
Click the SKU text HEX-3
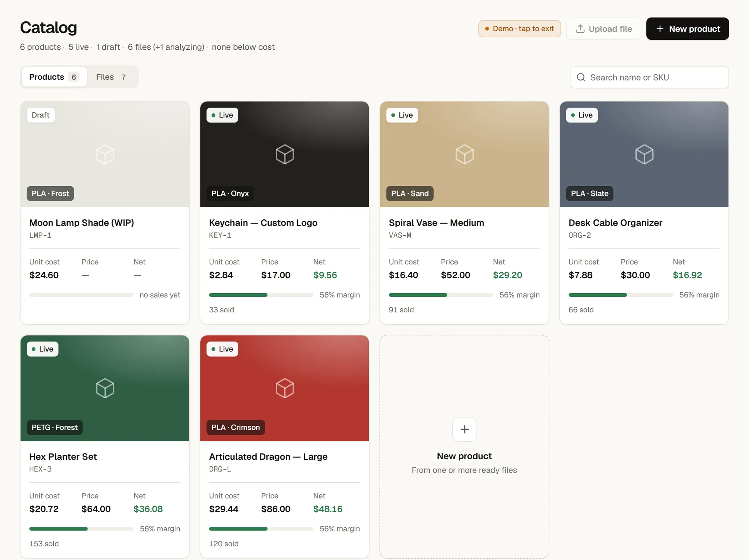pyautogui.click(x=40, y=469)
